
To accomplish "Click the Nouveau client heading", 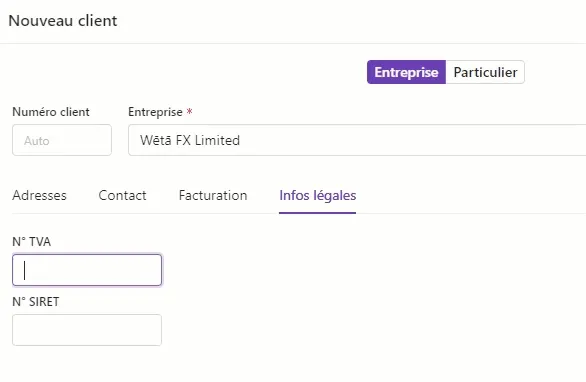I will [x=63, y=21].
